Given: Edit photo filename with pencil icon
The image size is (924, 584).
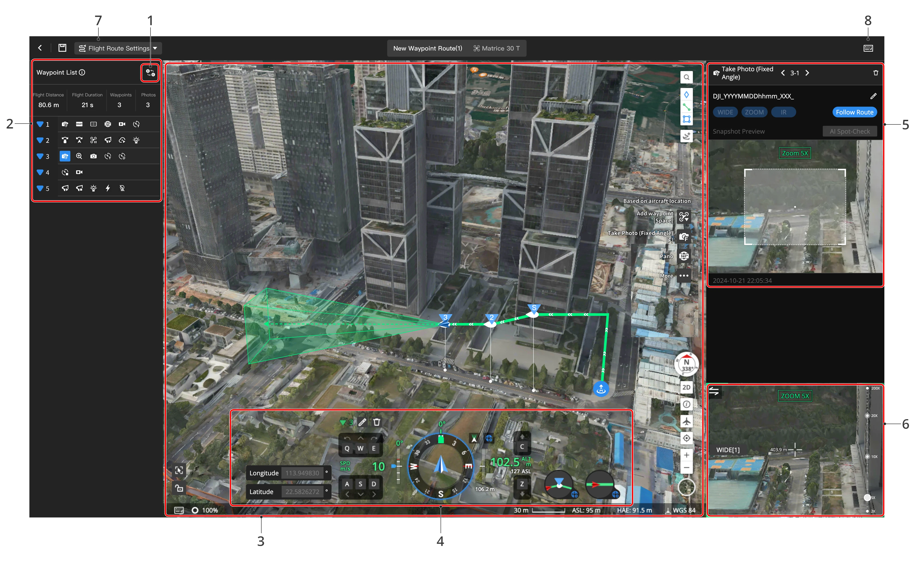Looking at the screenshot, I should pyautogui.click(x=873, y=96).
